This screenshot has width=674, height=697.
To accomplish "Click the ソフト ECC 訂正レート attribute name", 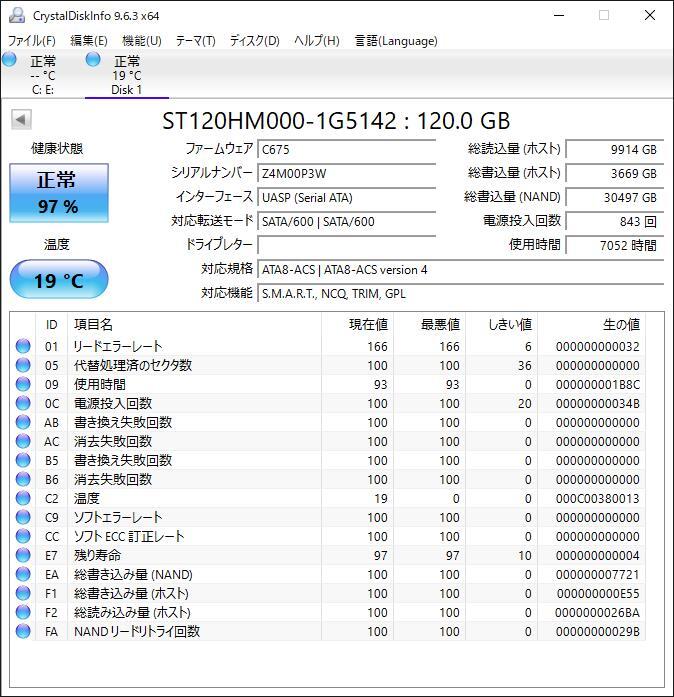I will [x=129, y=537].
